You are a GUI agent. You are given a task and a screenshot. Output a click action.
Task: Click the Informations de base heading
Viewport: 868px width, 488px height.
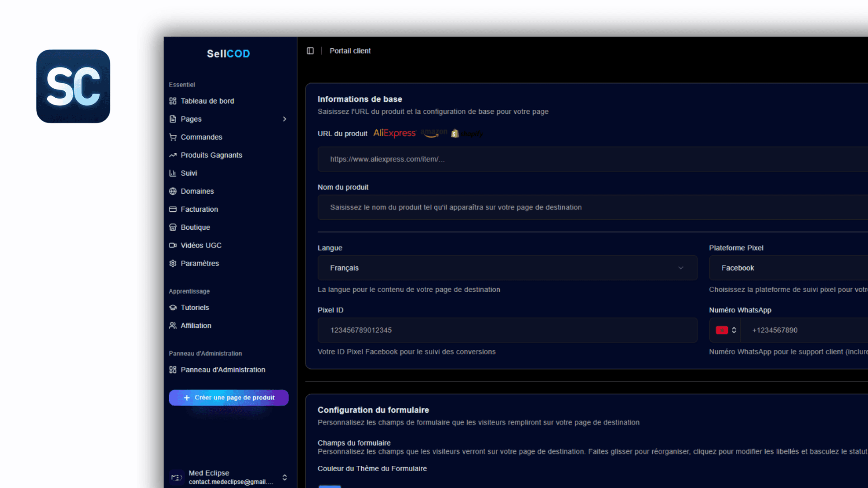click(x=360, y=99)
